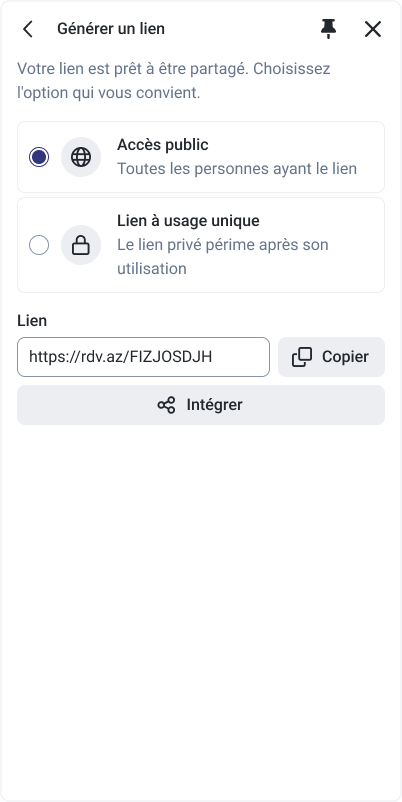Click the Lien field label
The image size is (402, 802).
click(x=32, y=321)
